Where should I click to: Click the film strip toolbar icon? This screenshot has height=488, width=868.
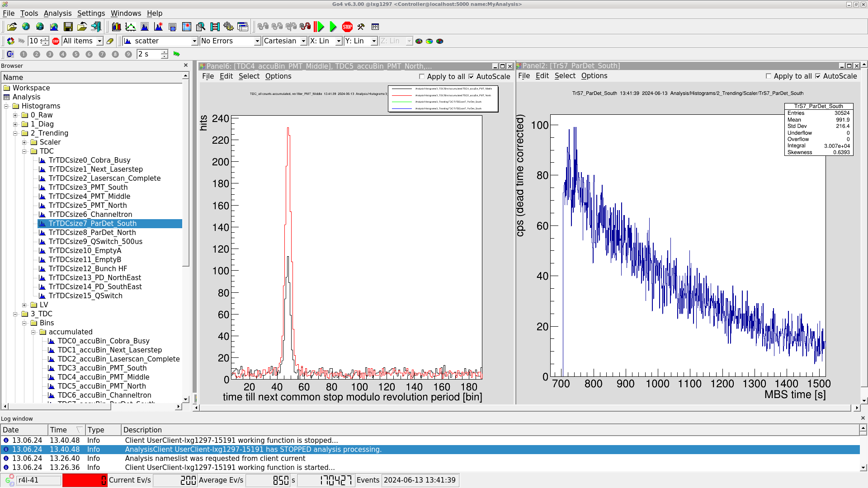(214, 27)
